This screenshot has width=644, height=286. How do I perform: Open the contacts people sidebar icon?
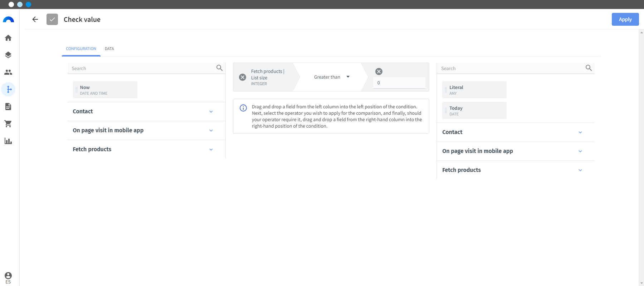coord(8,72)
